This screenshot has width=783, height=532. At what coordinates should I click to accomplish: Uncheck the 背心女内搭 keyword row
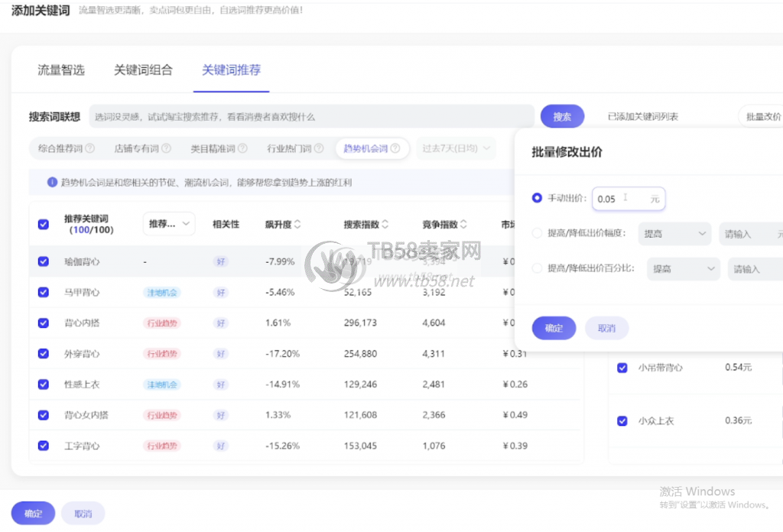click(44, 415)
